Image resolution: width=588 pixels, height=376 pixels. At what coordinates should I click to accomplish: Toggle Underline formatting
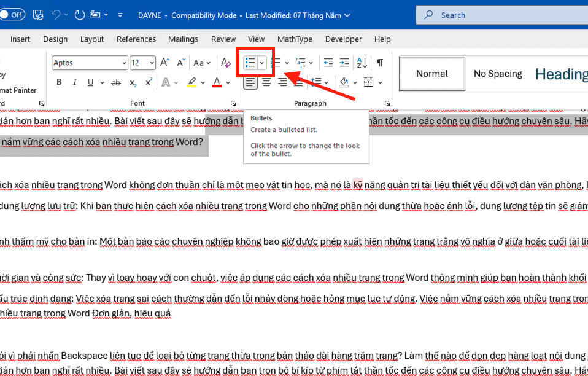[x=90, y=82]
